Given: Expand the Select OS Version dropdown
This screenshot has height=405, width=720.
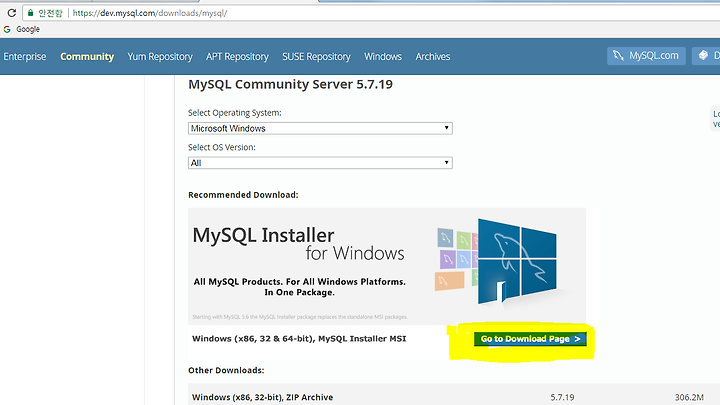Looking at the screenshot, I should point(320,163).
